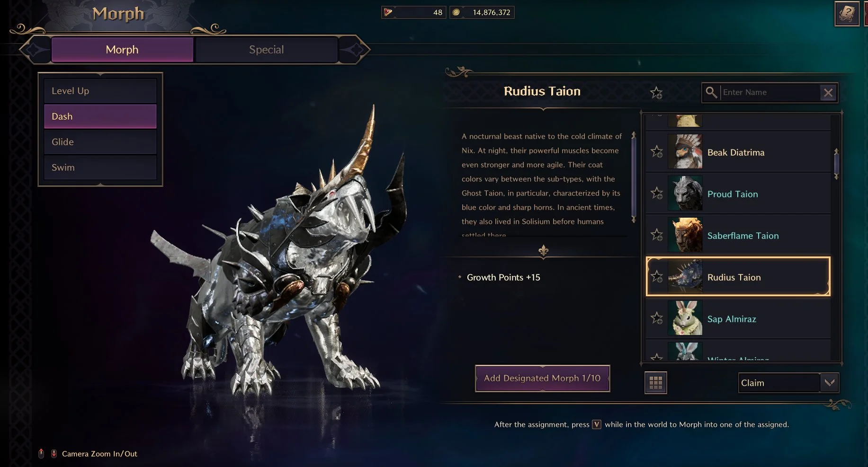Expand the dropdown arrow next to Claim
This screenshot has height=467, width=868.
(x=829, y=383)
